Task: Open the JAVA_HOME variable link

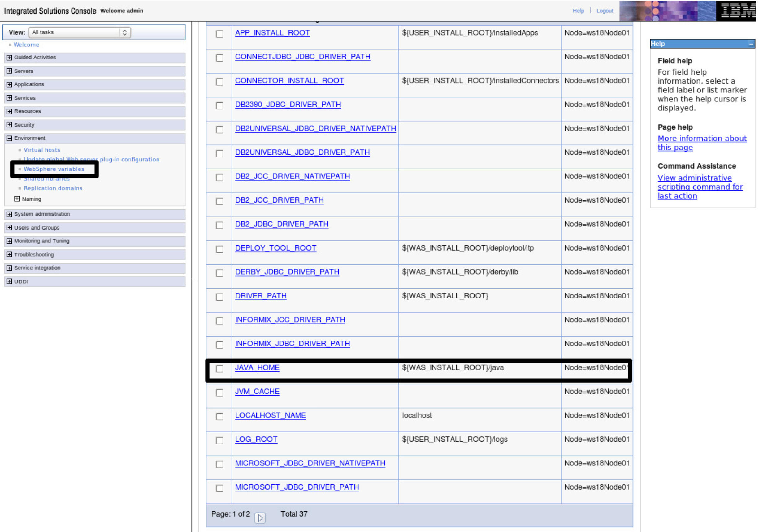Action: 257,367
